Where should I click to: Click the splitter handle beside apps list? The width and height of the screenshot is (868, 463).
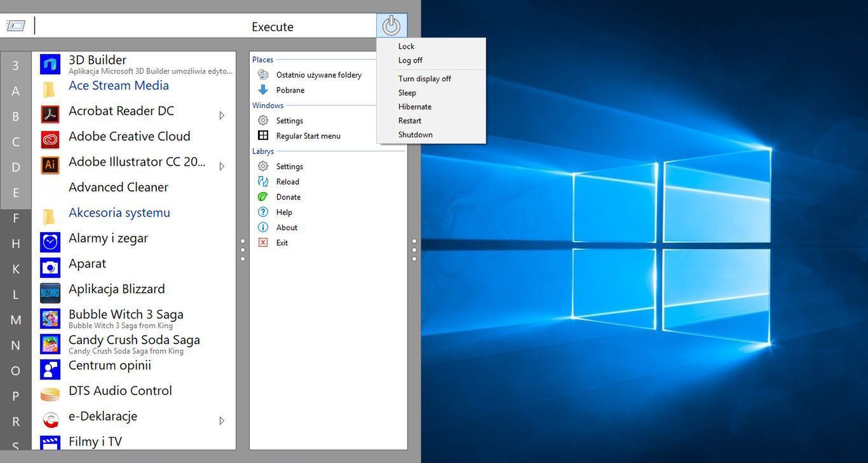point(243,250)
